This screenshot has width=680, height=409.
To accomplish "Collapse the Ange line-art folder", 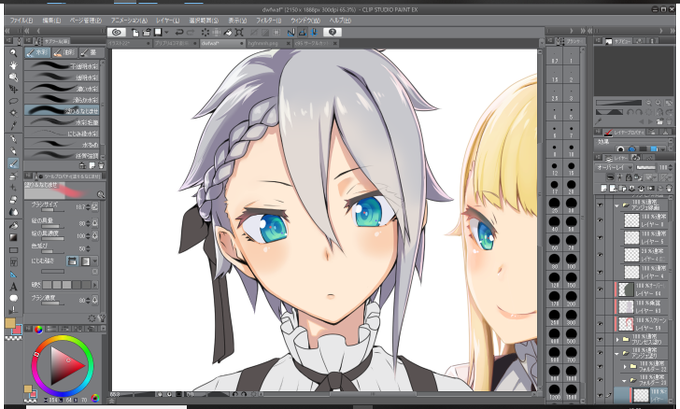I will click(x=617, y=206).
